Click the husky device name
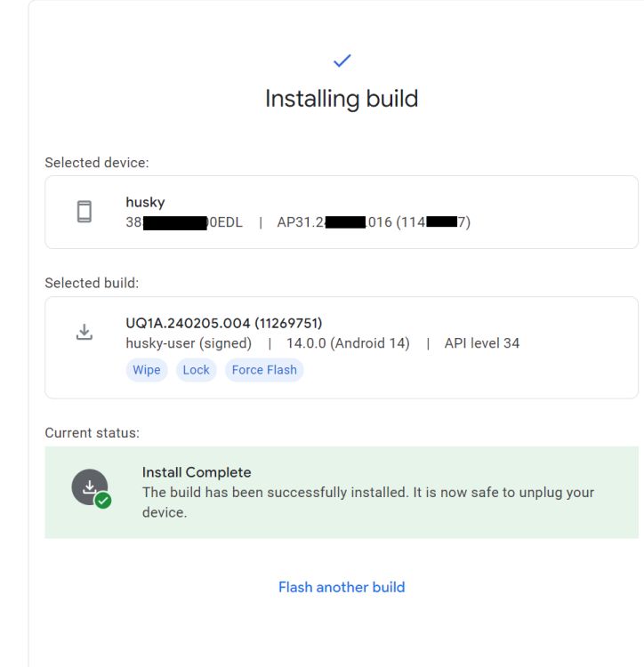The height and width of the screenshot is (667, 644). point(145,202)
